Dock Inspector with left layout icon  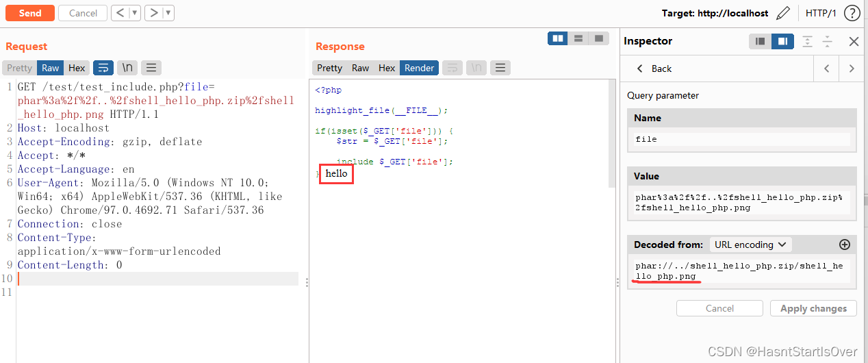pyautogui.click(x=761, y=42)
